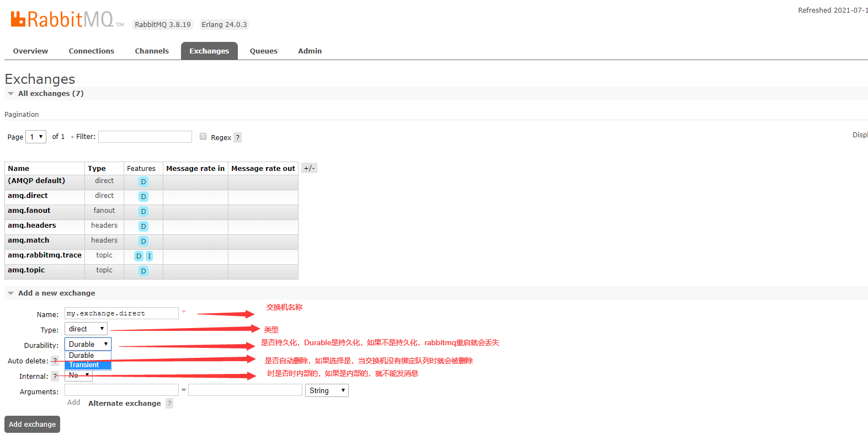
Task: Click the I badge in amq.rabbitmq.trace row
Action: pyautogui.click(x=150, y=256)
